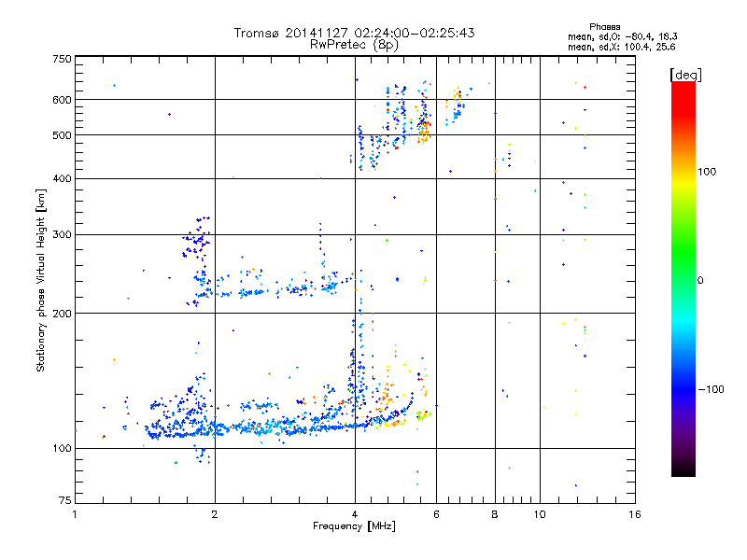
Task: Click colorbar tick label "-100"
Action: [711, 389]
